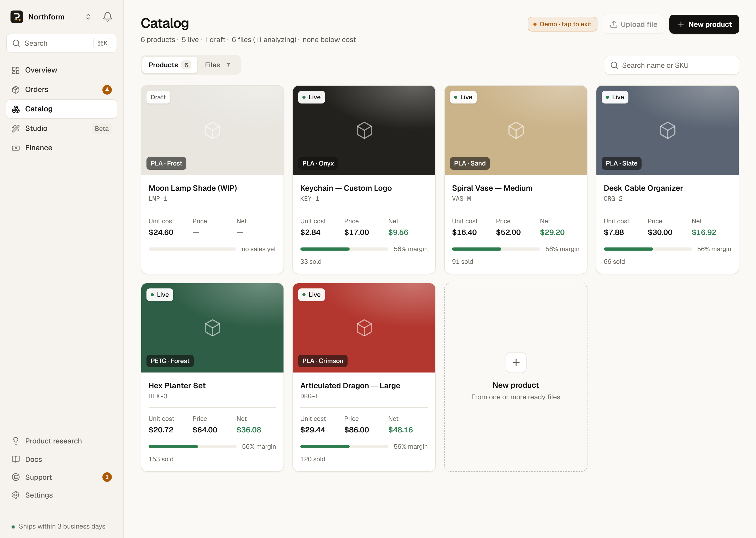Click the PLA · Onyx material tag
The image size is (756, 538).
click(x=318, y=163)
